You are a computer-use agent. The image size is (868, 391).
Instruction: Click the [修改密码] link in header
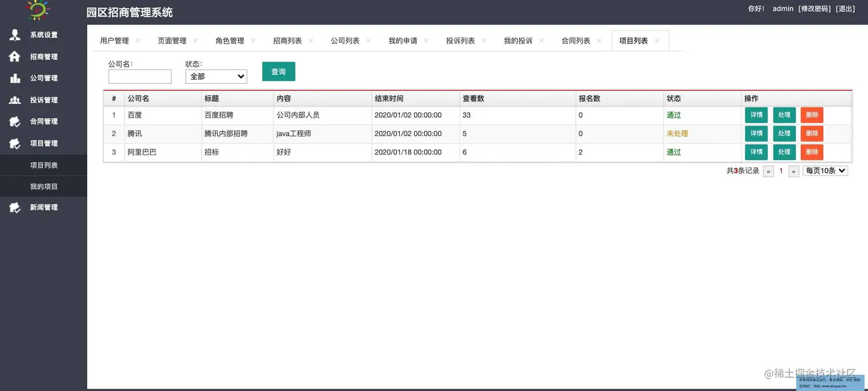pos(815,9)
